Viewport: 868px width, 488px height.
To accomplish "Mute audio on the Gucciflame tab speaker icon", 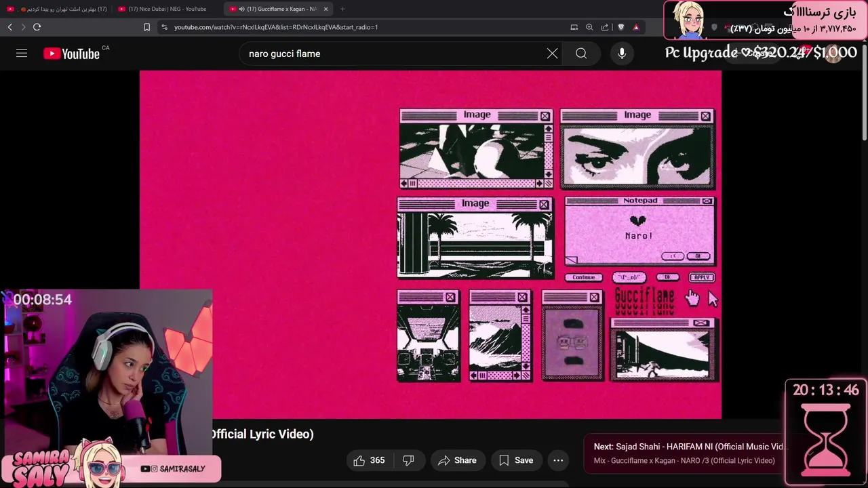I will (x=241, y=9).
